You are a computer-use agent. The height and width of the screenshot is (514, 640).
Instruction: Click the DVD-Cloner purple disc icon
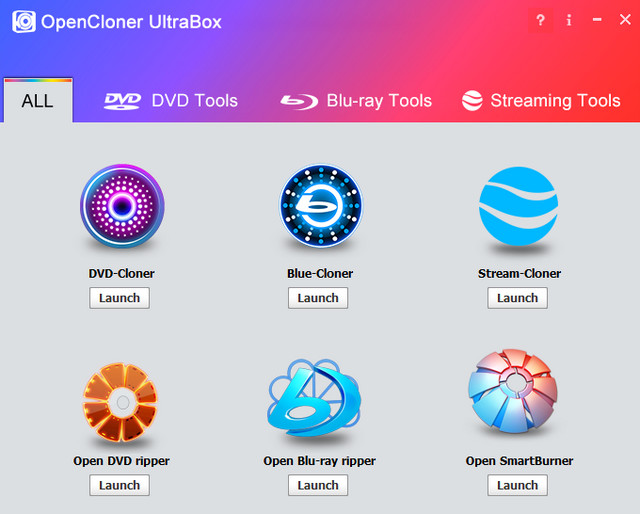[121, 208]
